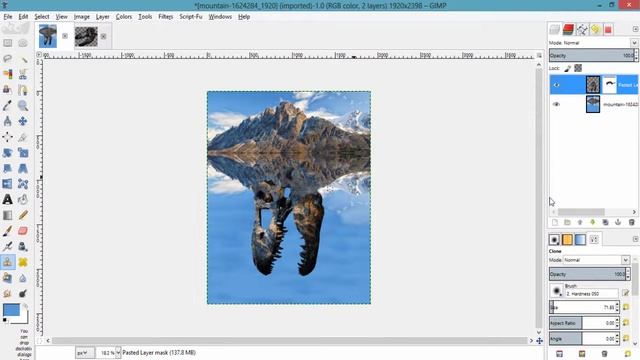640x360 pixels.
Task: Select the Ink tool
Action: point(23,246)
